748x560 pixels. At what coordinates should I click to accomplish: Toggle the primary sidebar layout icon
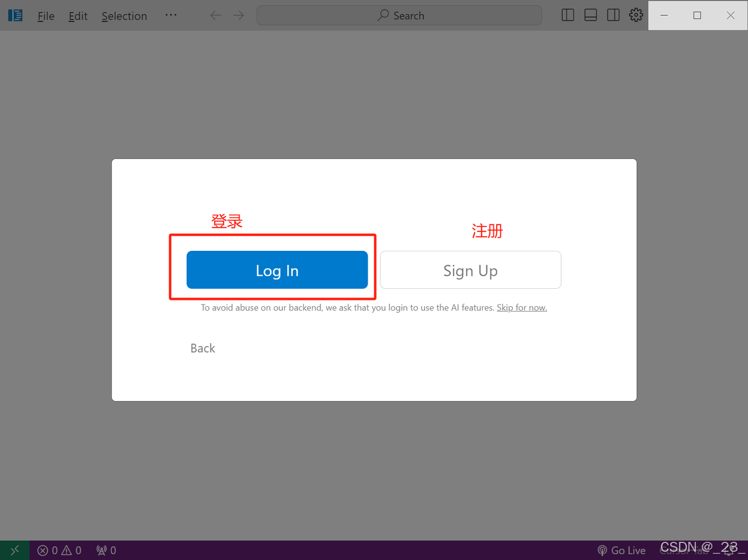point(567,15)
